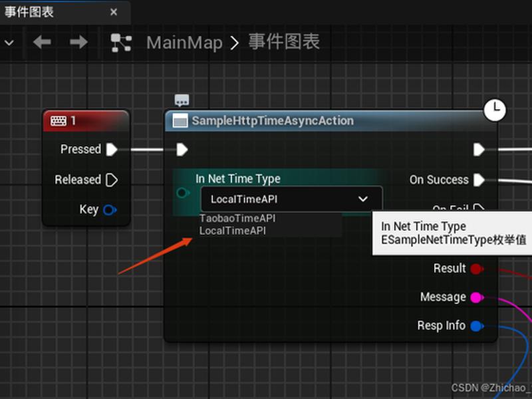Open the navigation history dropdown chevron

(9, 43)
